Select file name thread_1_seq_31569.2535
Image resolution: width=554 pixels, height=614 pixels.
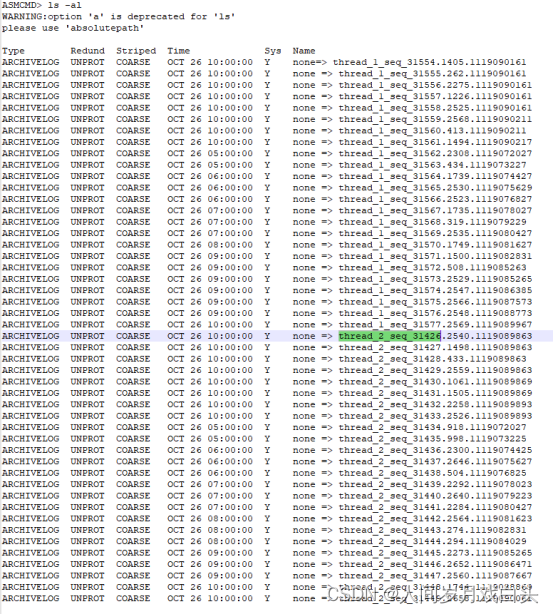[x=435, y=233]
